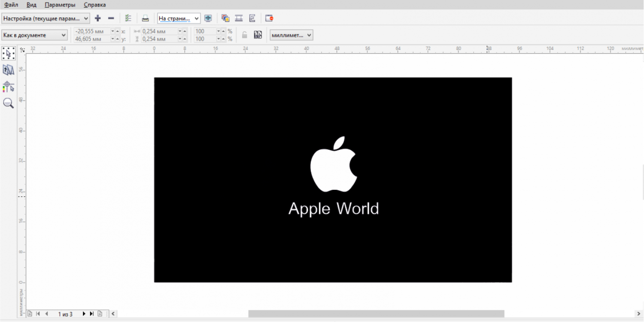Select the Zoom magnifier tool
Viewport: 644px width, 322px height.
[x=9, y=103]
